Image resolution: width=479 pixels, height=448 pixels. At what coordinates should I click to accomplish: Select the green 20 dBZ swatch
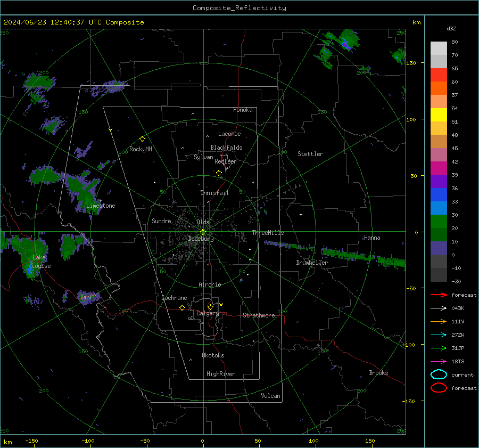pyautogui.click(x=439, y=222)
